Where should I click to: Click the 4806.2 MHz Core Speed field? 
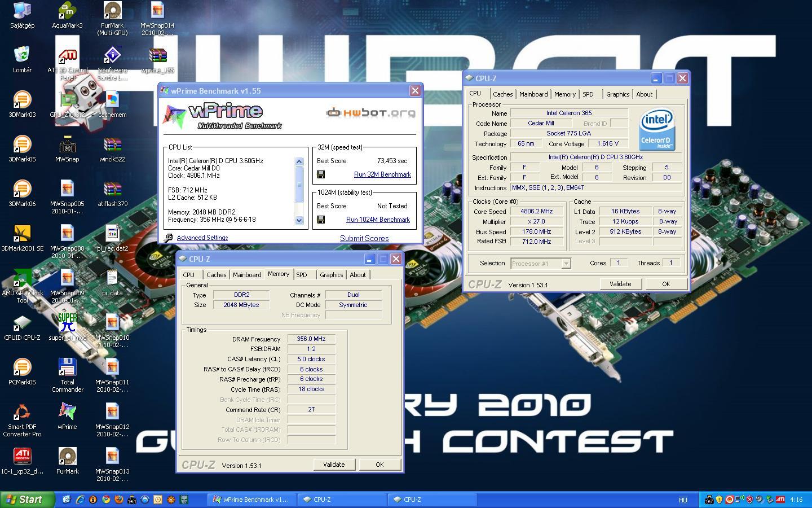536,211
